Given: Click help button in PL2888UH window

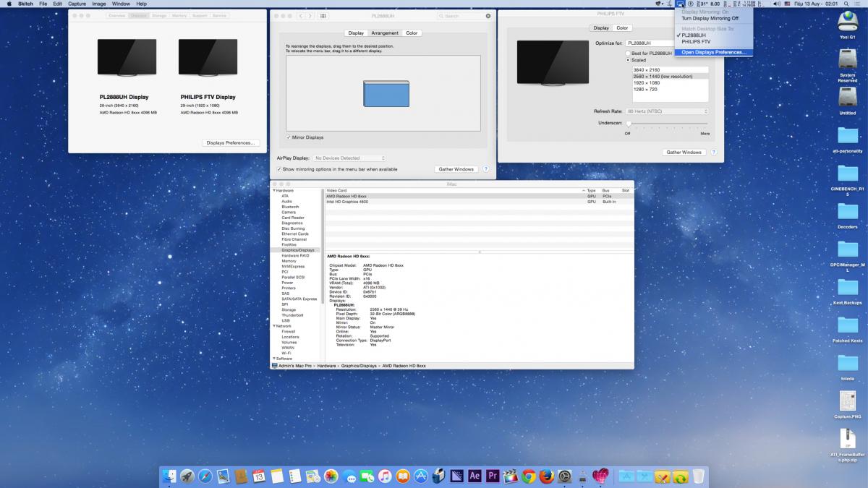Looking at the screenshot, I should click(486, 169).
